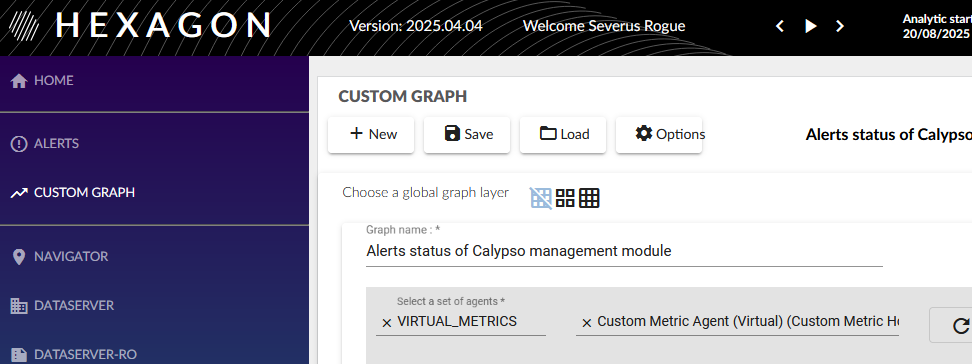This screenshot has width=972, height=364.
Task: Choose the four-square grid layer icon
Action: click(565, 198)
